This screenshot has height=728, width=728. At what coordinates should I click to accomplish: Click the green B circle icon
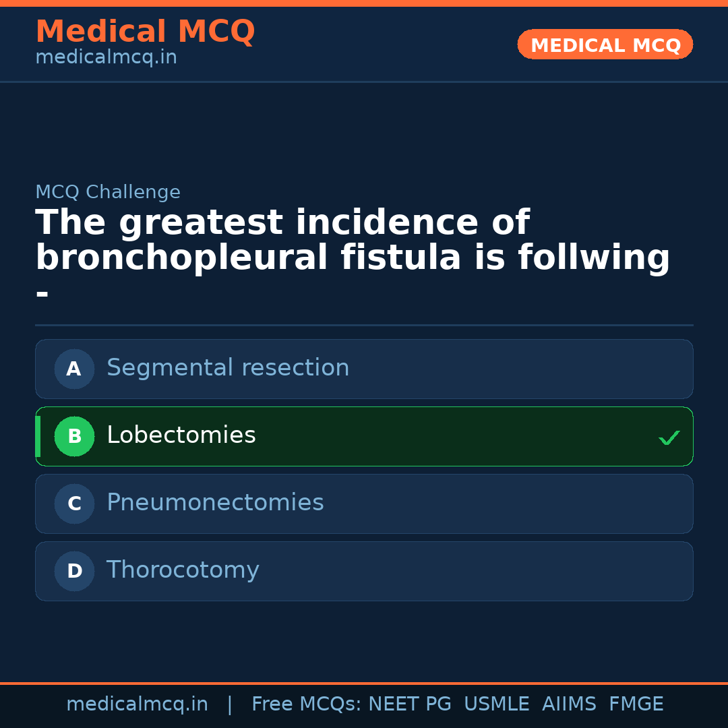[x=74, y=436]
